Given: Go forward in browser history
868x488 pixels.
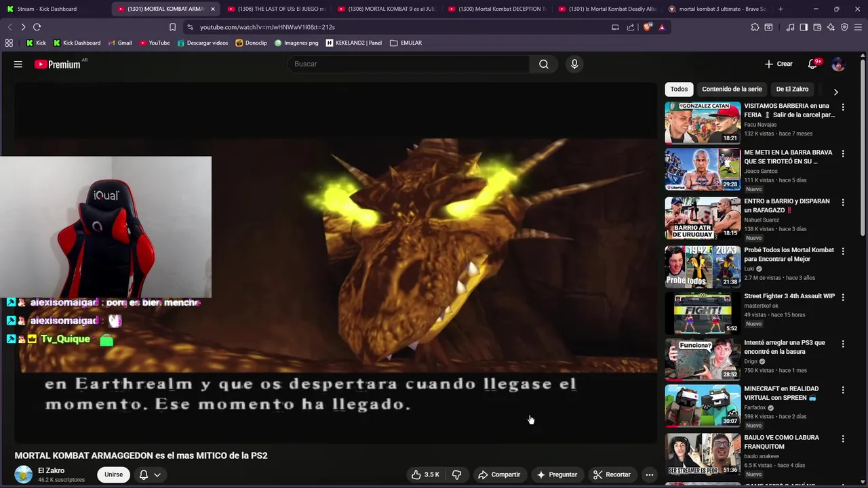Looking at the screenshot, I should 23,27.
